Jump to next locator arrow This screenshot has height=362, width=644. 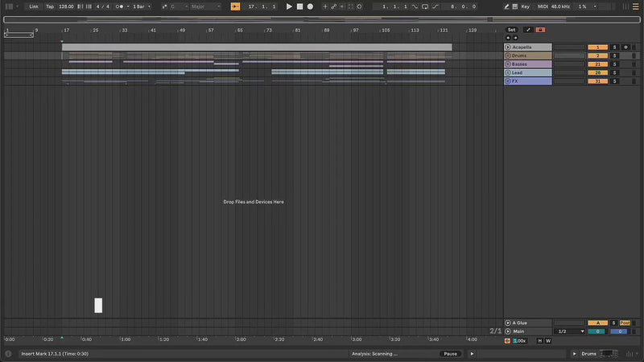click(x=515, y=38)
